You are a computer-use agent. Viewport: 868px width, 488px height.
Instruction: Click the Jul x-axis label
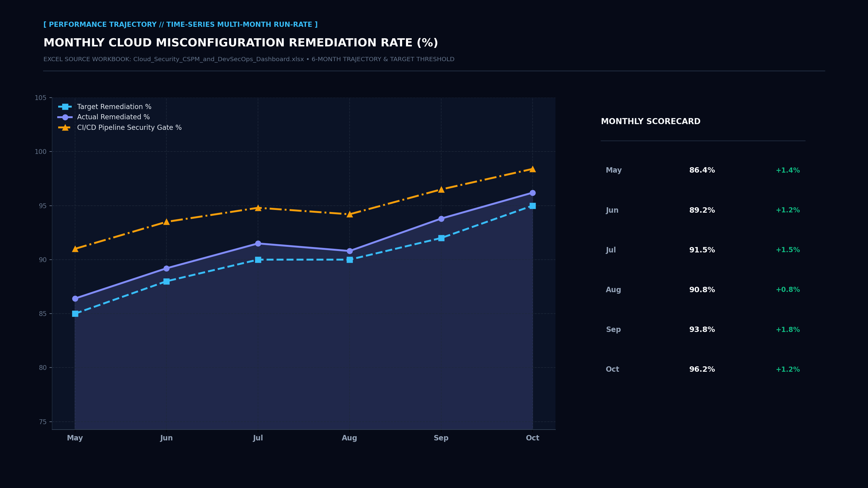[258, 438]
